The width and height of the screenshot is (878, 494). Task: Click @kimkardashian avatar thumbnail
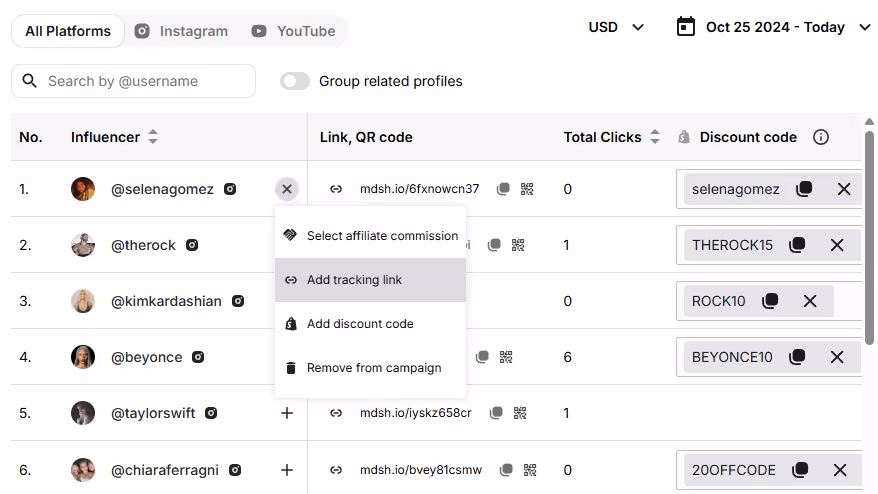pyautogui.click(x=83, y=301)
